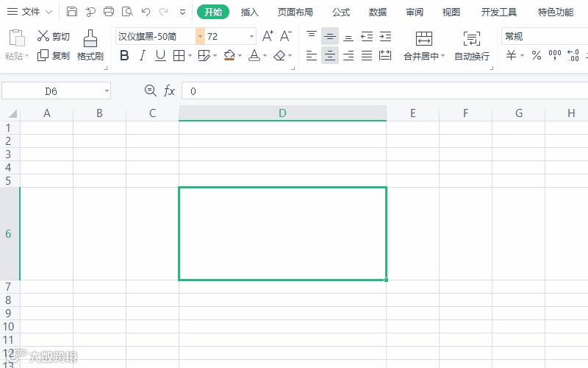This screenshot has height=368, width=588.
Task: Open Print Preview icon
Action: [x=127, y=12]
